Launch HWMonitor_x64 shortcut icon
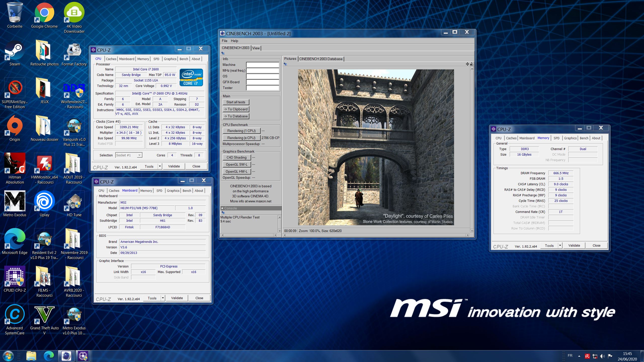Image resolution: width=644 pixels, height=362 pixels. [44, 168]
